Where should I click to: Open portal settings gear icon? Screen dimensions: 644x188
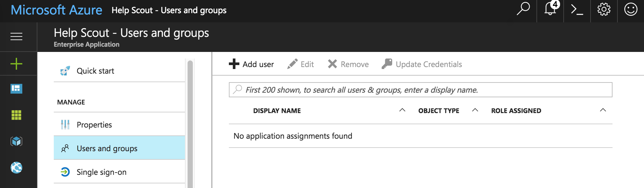tap(604, 10)
